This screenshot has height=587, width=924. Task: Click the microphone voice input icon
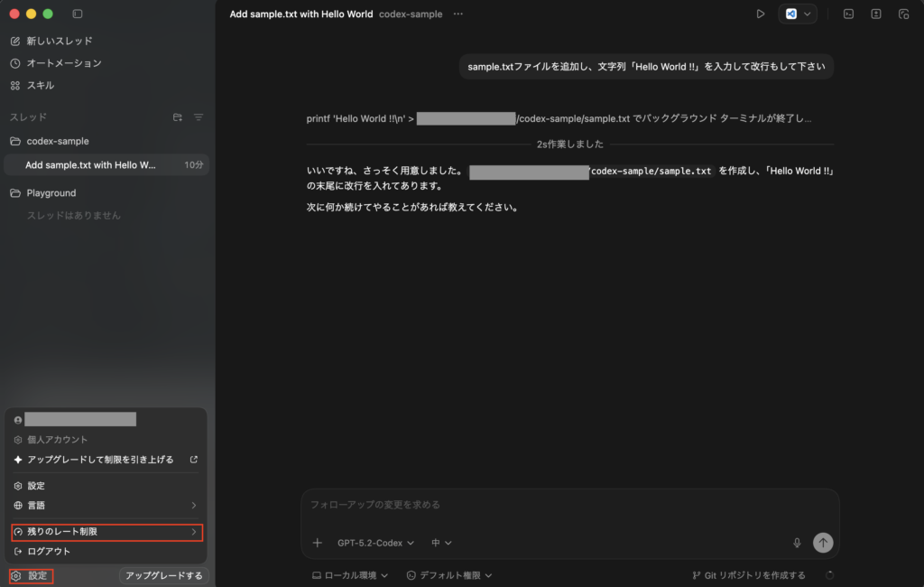click(x=797, y=543)
